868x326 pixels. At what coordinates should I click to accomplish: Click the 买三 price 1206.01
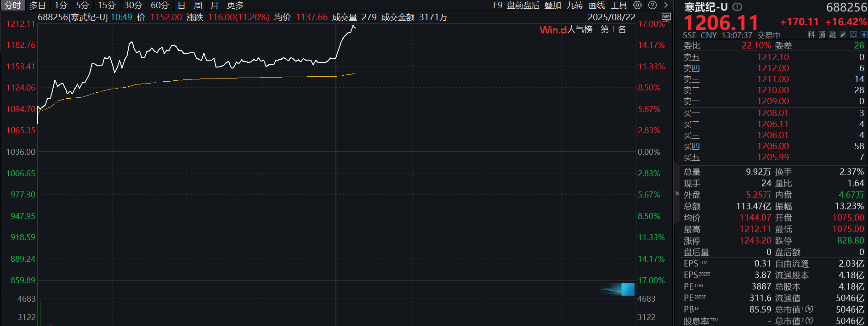click(x=773, y=135)
